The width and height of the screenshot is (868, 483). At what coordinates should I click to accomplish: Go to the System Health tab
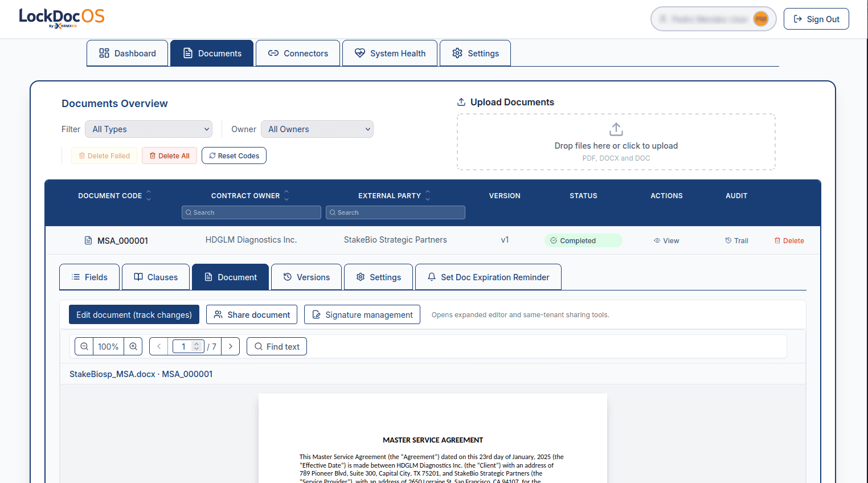390,53
